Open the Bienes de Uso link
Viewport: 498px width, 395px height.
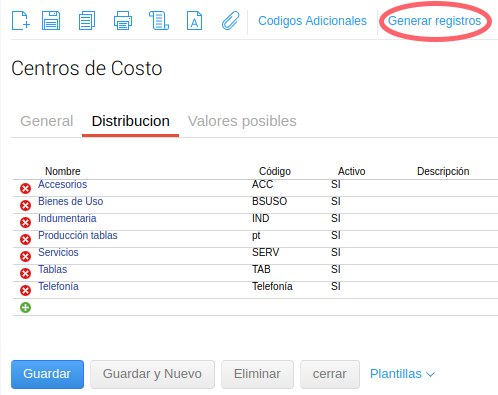[x=71, y=201]
